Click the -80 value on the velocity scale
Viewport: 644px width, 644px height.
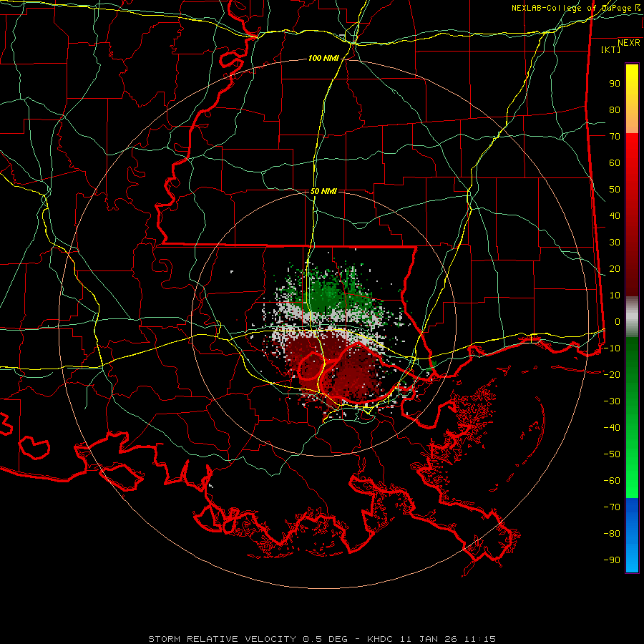pyautogui.click(x=612, y=534)
